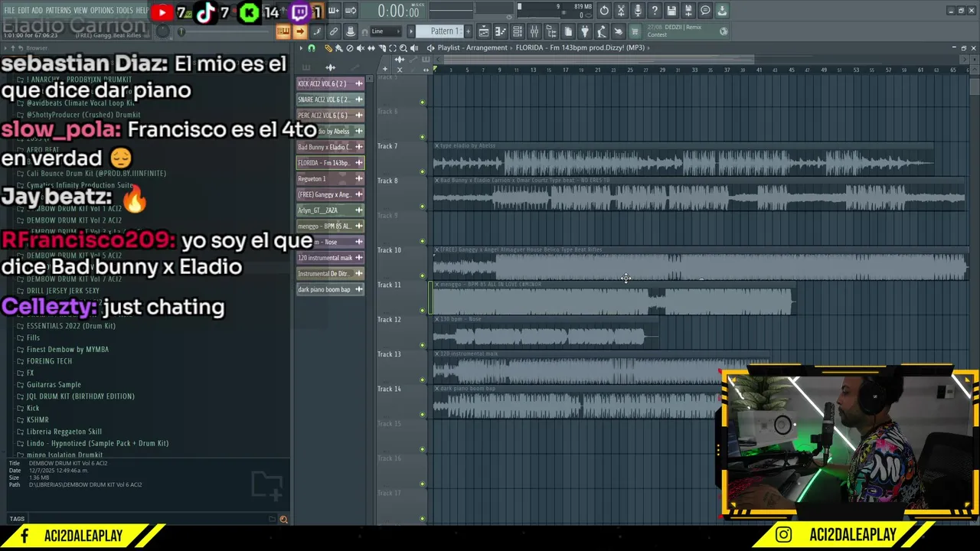
Task: Click the stamp tool icon
Action: click(350, 31)
